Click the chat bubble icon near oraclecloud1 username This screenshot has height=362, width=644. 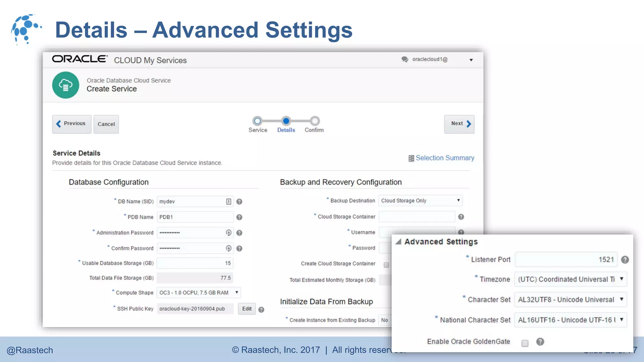point(405,59)
